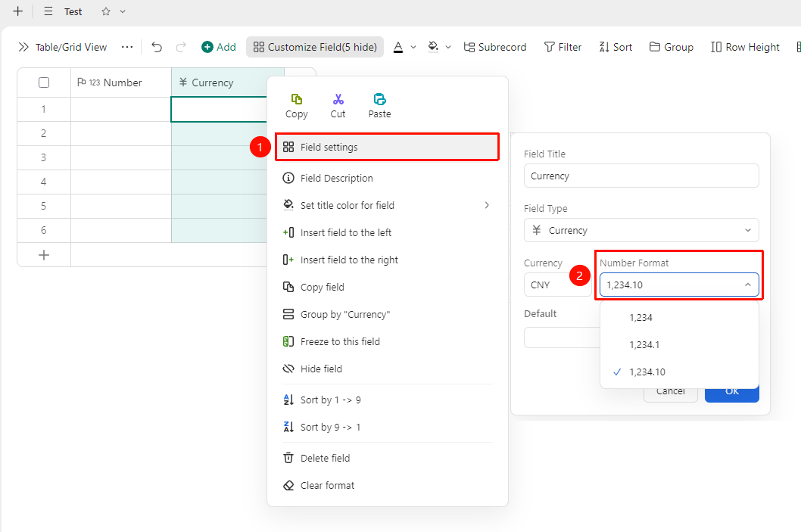Click Customize Field(5 hide) button

tap(315, 47)
